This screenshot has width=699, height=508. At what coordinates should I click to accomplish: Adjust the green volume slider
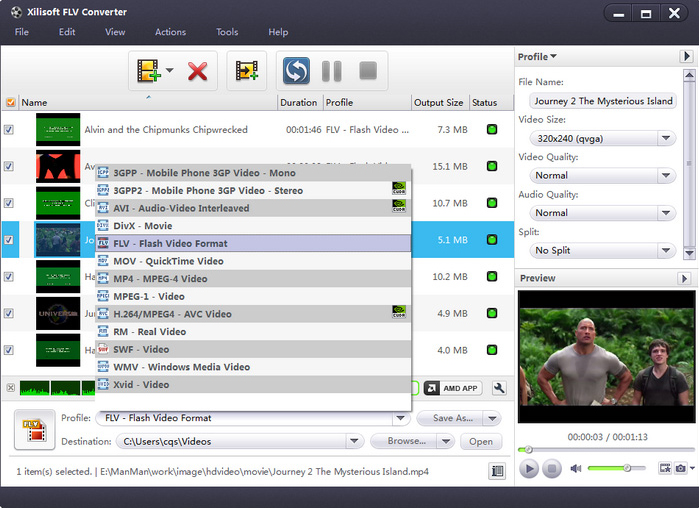626,468
